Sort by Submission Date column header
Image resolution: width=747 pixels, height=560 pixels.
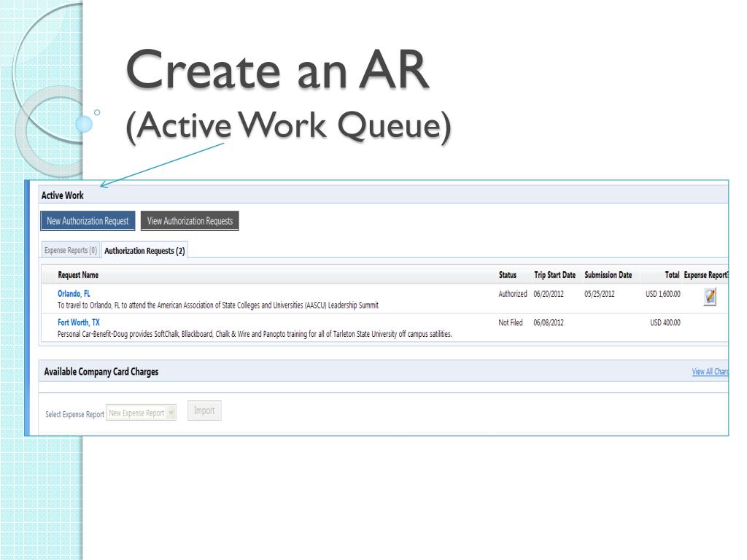(x=608, y=275)
